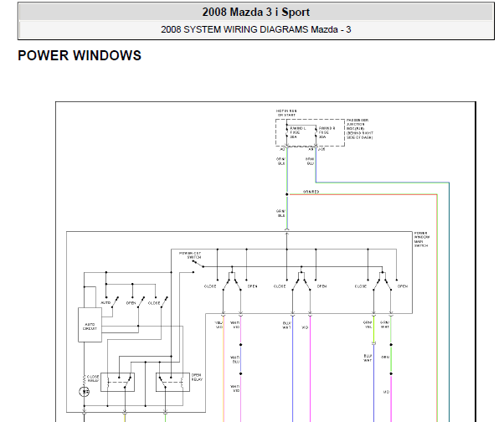Select the "AUTO" switch label
The image size is (504, 422).
tap(105, 303)
